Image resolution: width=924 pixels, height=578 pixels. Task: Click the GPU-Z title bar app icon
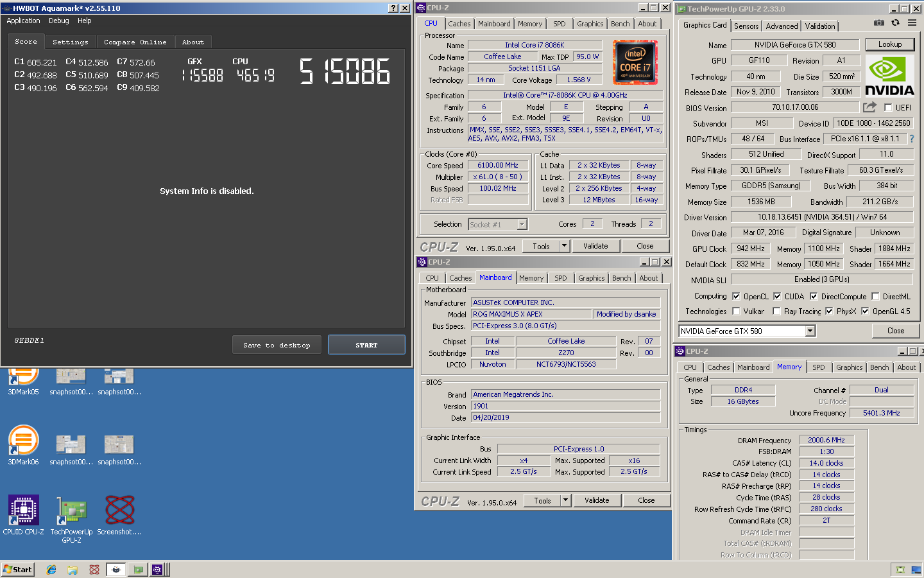pos(681,9)
